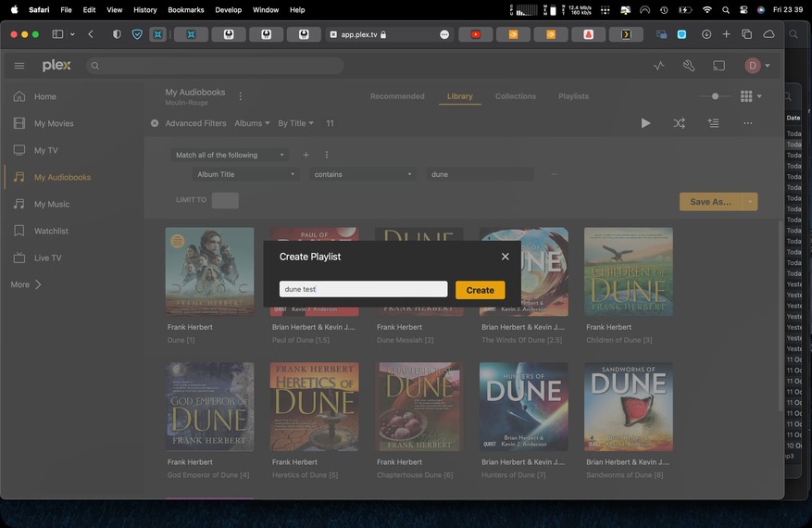Open the Bookmarks menu
The width and height of the screenshot is (812, 528).
[186, 10]
